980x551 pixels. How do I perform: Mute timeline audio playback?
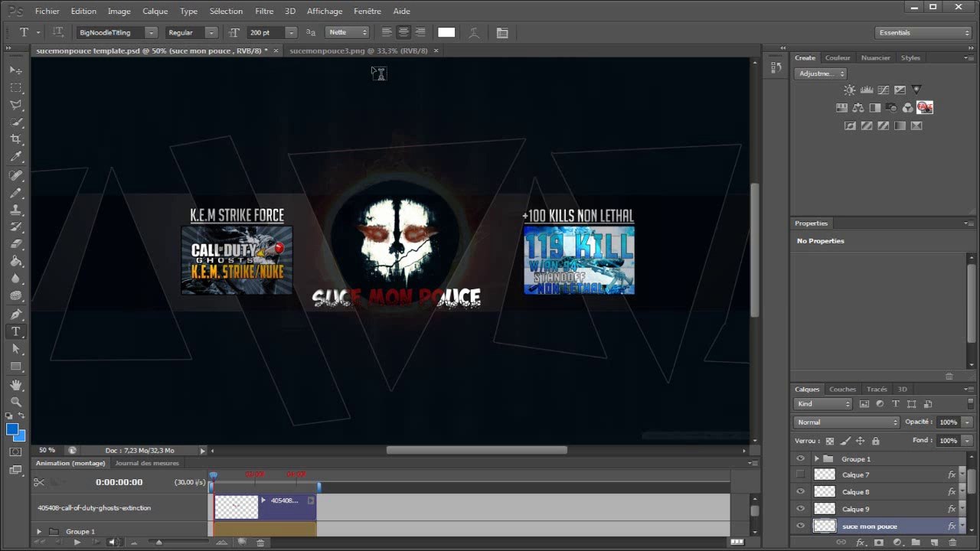pos(113,543)
